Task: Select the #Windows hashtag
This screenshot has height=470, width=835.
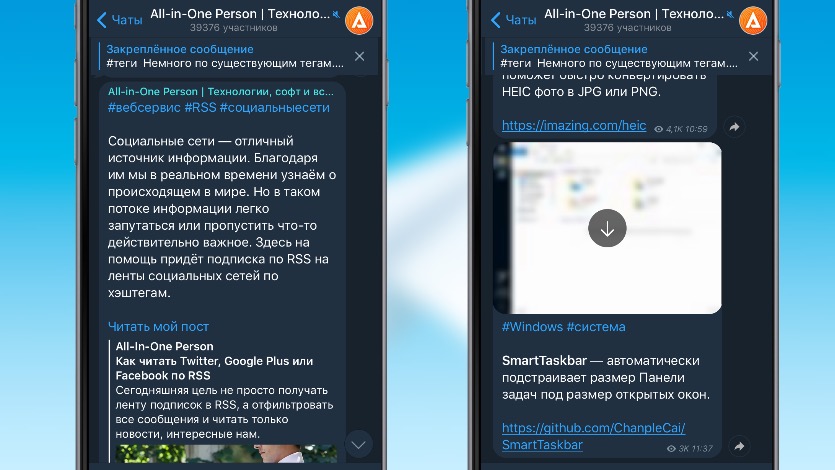Action: pyautogui.click(x=532, y=327)
